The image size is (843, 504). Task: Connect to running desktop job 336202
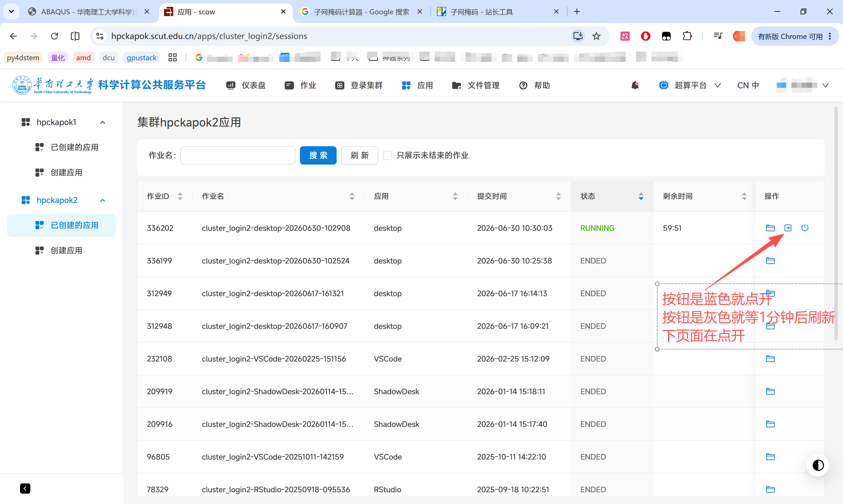[x=788, y=228]
